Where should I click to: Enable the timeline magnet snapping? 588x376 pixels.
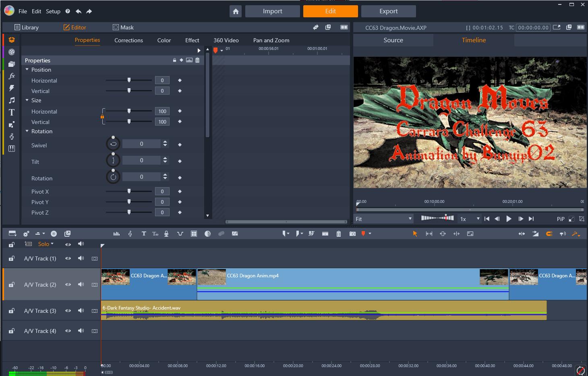point(549,233)
